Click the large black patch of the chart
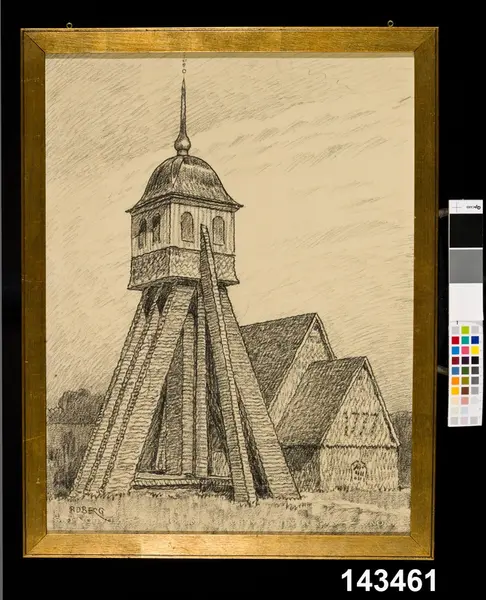 (x=466, y=230)
